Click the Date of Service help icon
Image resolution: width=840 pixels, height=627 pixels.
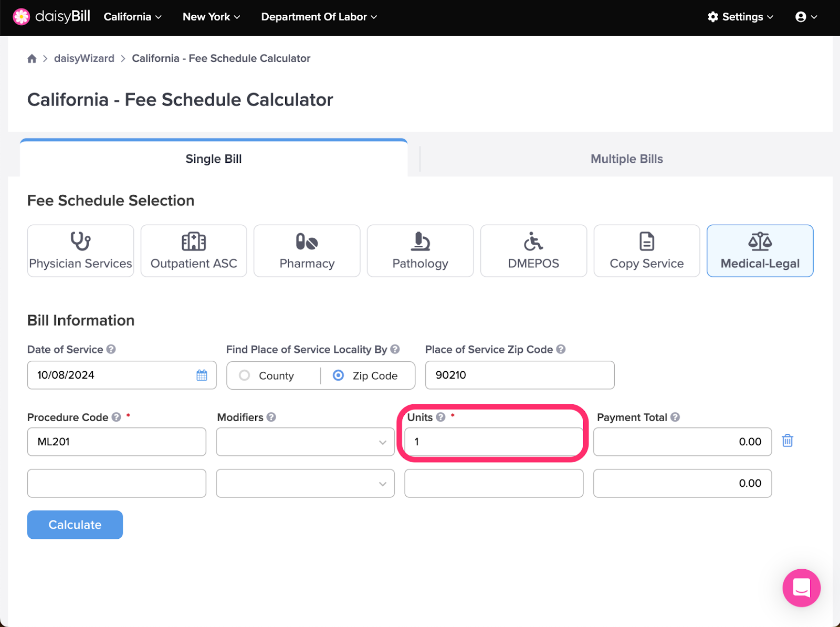tap(111, 349)
